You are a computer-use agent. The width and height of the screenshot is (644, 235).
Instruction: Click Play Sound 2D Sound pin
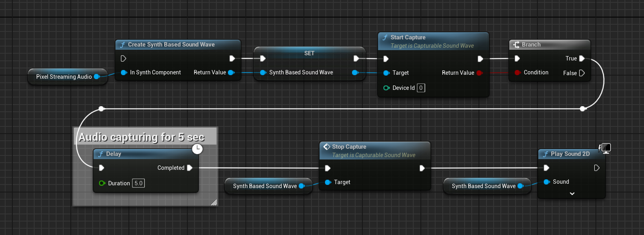(547, 182)
